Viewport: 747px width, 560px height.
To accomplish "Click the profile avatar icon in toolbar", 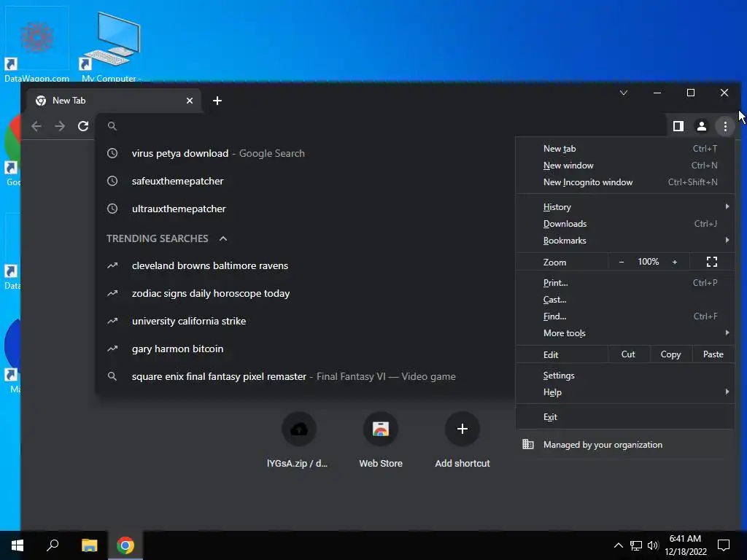I will [701, 126].
